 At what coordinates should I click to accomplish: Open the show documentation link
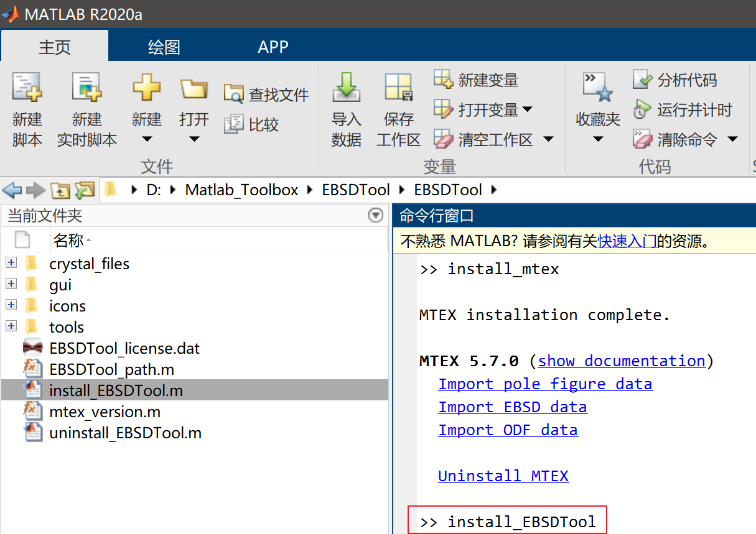click(622, 361)
